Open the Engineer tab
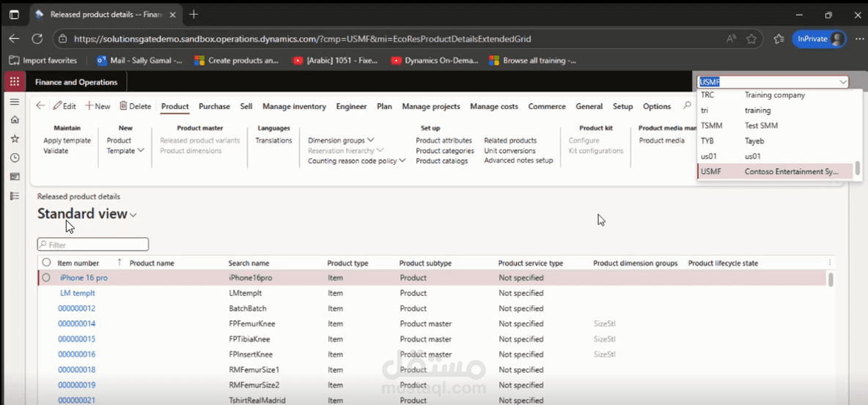 (351, 106)
